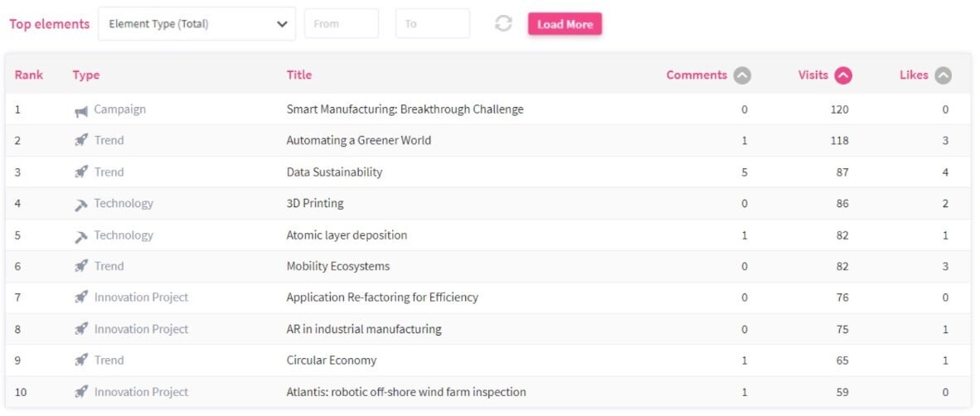
Task: Click the rocket icon beside Automating a Greener World
Action: point(80,141)
